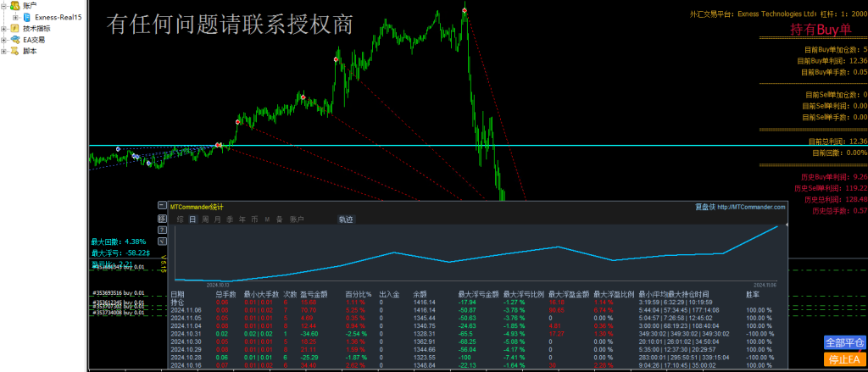Click the 全部平仓 close-all button
The width and height of the screenshot is (868, 372).
click(844, 342)
